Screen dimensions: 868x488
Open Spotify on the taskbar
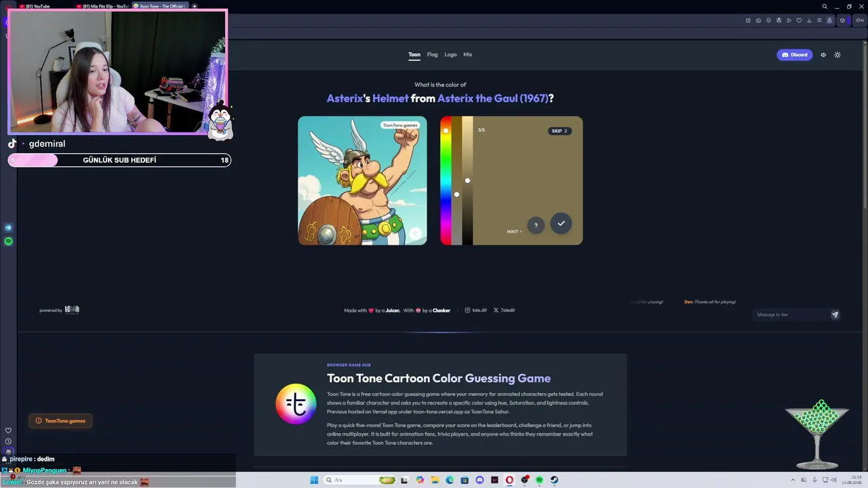tap(539, 480)
